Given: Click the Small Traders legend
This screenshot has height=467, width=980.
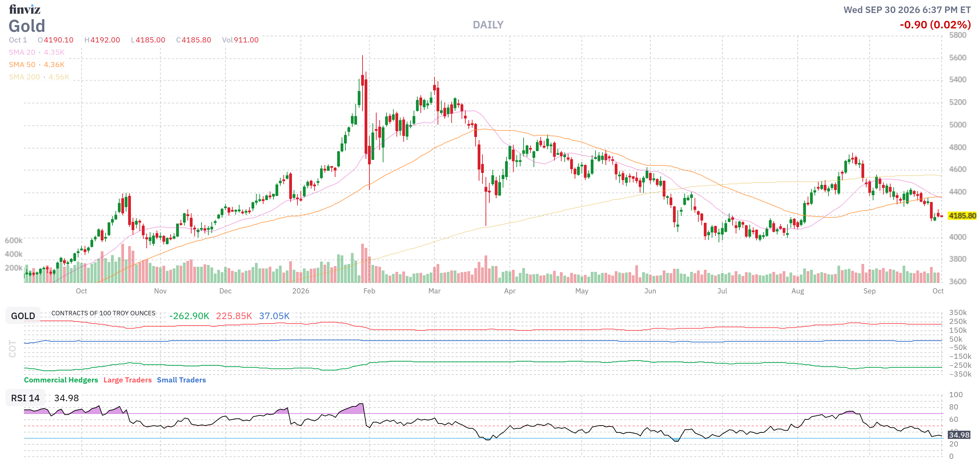Looking at the screenshot, I should (181, 380).
